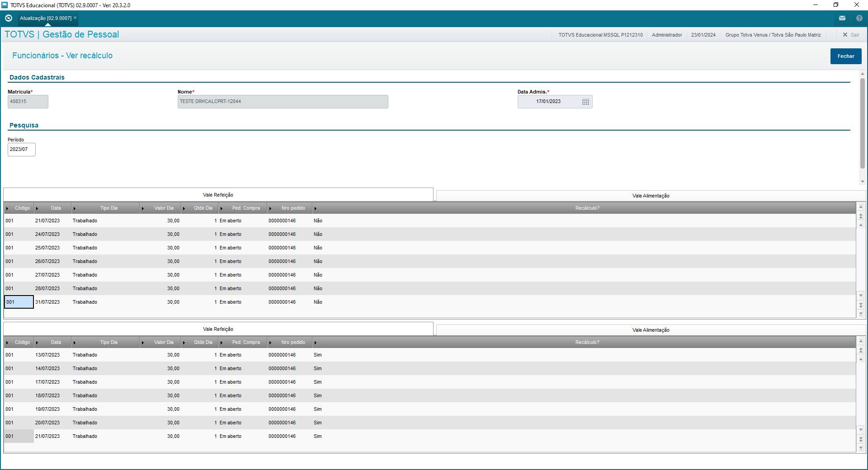The image size is (868, 470).
Task: Select the upper Vale Refeição tab
Action: (x=218, y=195)
